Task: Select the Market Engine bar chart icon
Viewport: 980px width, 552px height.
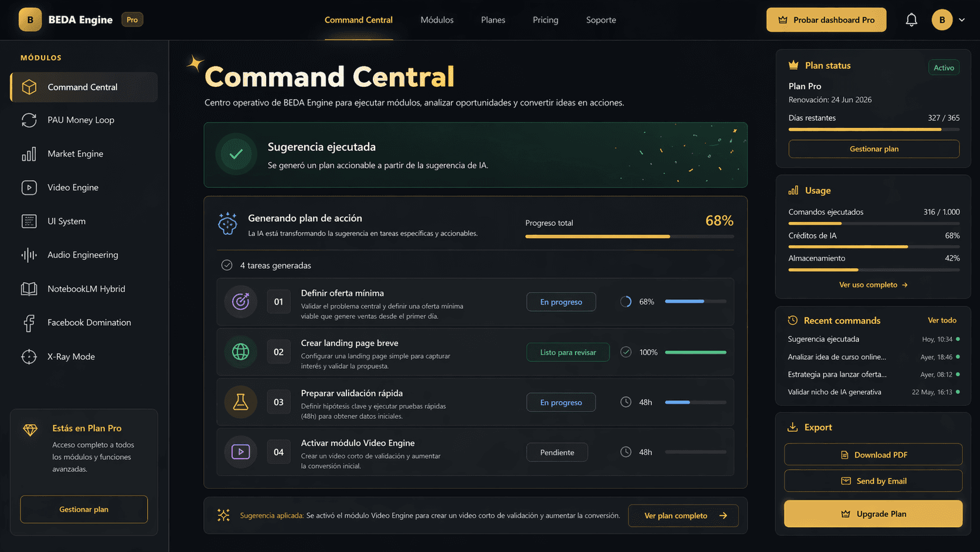Action: point(29,154)
